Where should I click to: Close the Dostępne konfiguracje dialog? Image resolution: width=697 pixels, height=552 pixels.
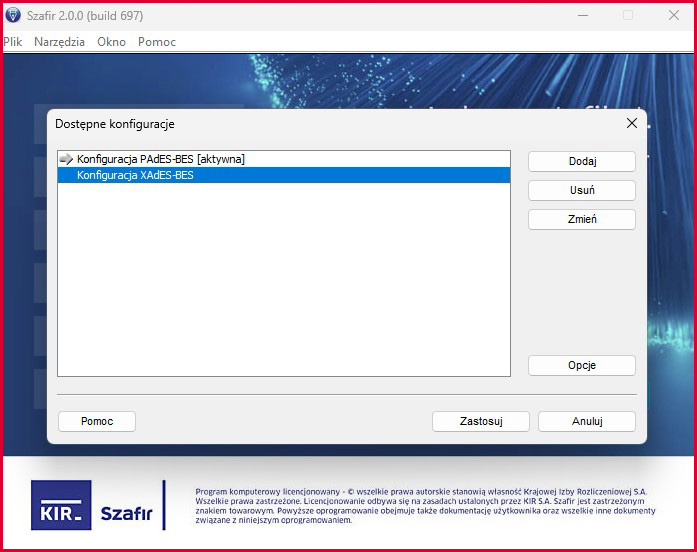coord(632,124)
